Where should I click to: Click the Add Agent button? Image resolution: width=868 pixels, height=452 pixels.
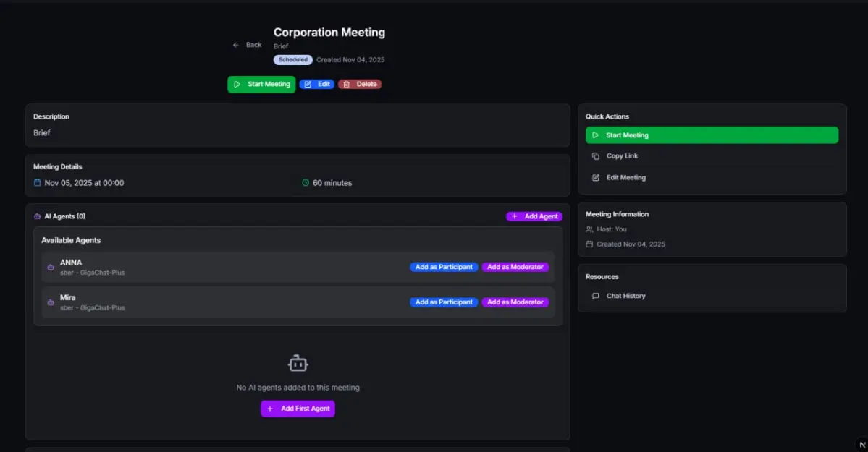pyautogui.click(x=534, y=216)
